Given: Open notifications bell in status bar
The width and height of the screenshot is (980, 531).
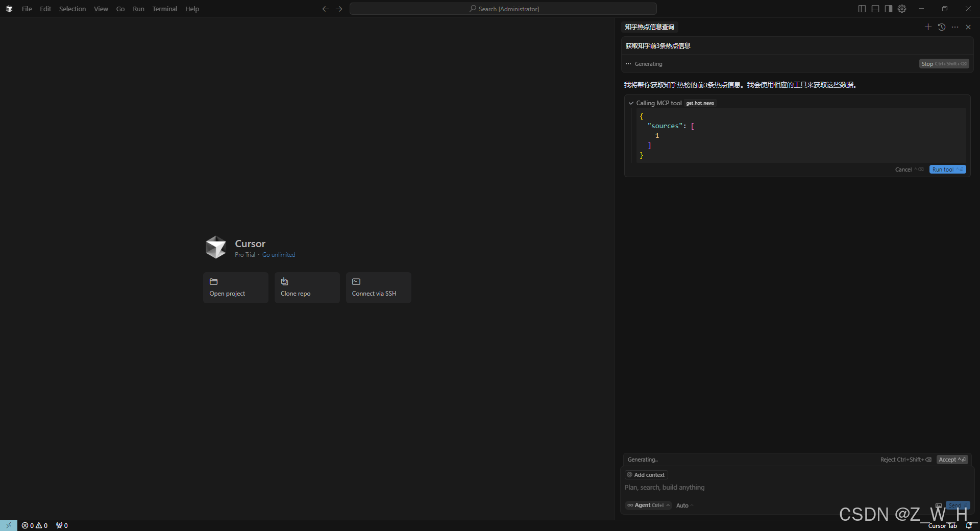Looking at the screenshot, I should [x=969, y=526].
